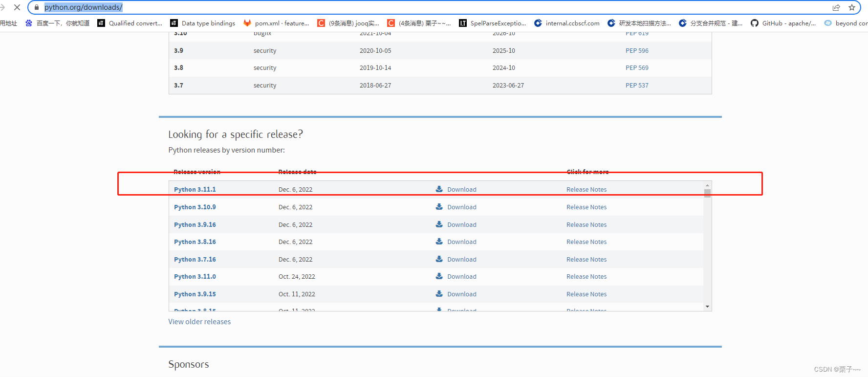Open the GitHub apache bookmark

783,23
